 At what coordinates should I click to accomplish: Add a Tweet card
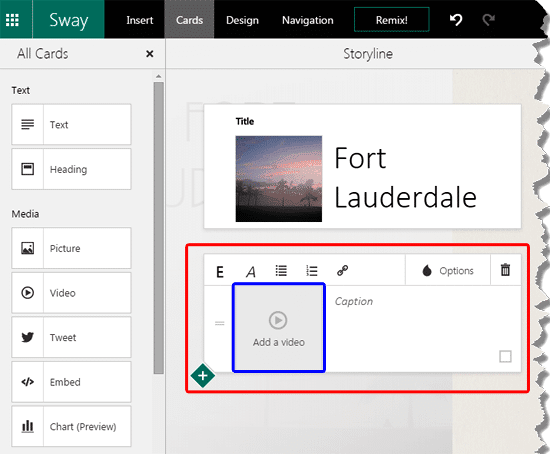click(x=71, y=337)
